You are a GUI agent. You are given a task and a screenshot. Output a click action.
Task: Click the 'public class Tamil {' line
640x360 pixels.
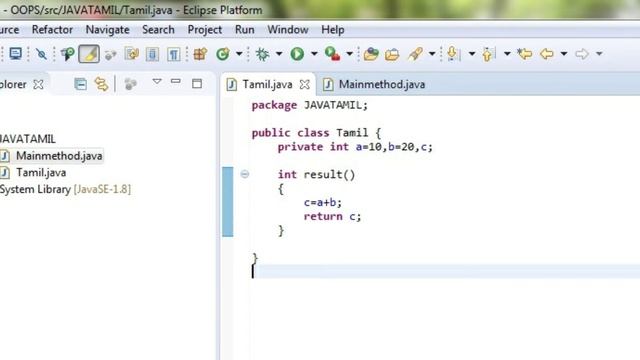[316, 133]
